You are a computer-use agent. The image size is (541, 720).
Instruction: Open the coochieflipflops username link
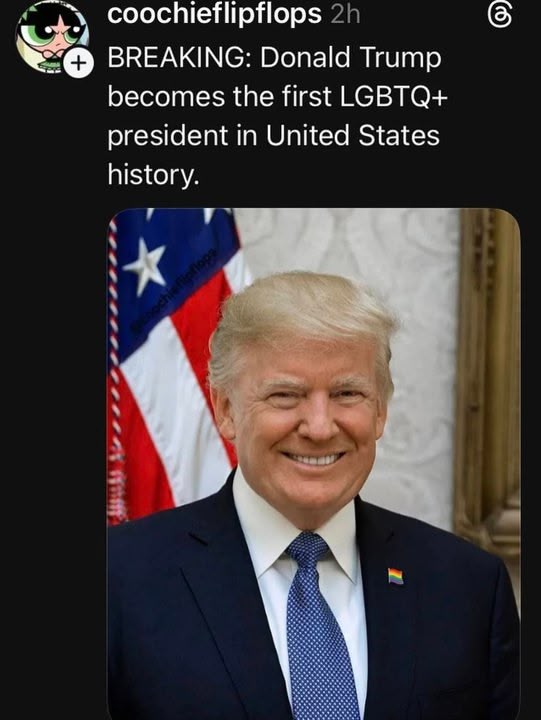(x=214, y=14)
